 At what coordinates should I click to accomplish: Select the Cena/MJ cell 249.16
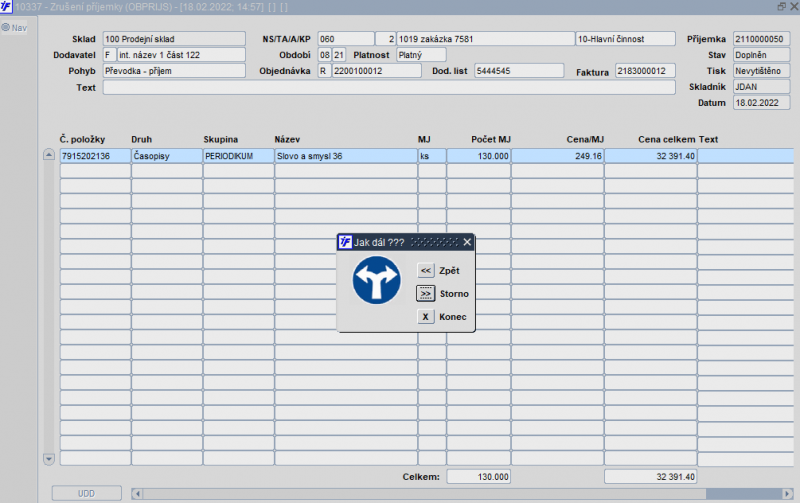pos(558,156)
